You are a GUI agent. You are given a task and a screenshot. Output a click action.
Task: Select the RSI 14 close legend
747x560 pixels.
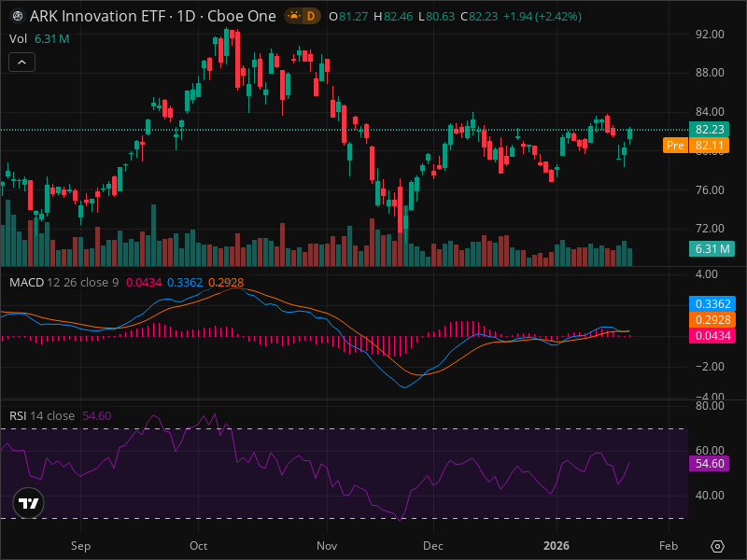(x=42, y=415)
